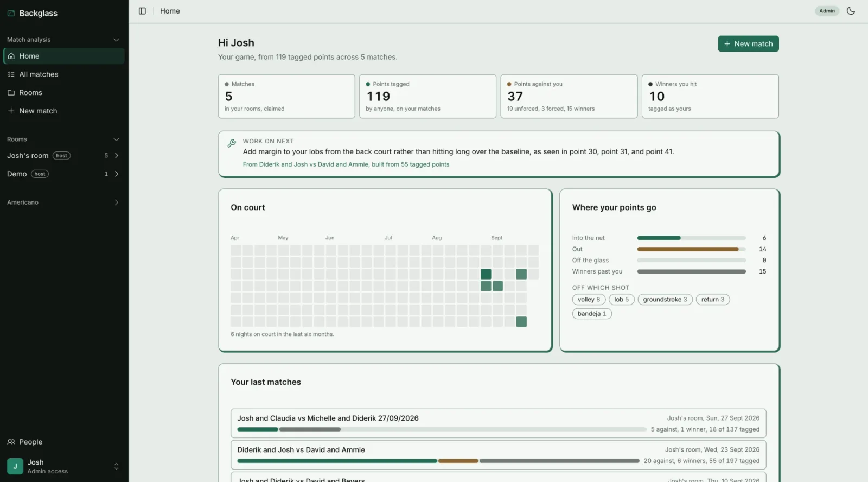
Task: Select the volley 8 chip
Action: pos(589,300)
